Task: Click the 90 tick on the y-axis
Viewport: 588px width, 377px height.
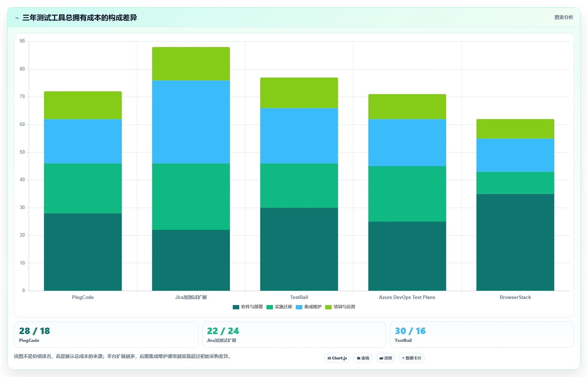Action: click(22, 41)
